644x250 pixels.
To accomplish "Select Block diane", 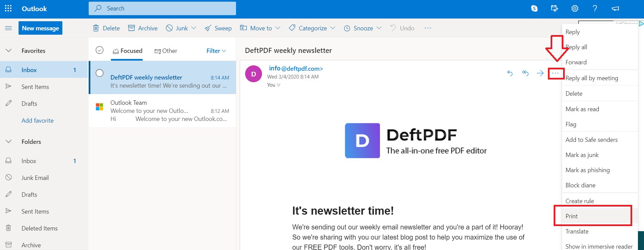I will click(x=600, y=185).
